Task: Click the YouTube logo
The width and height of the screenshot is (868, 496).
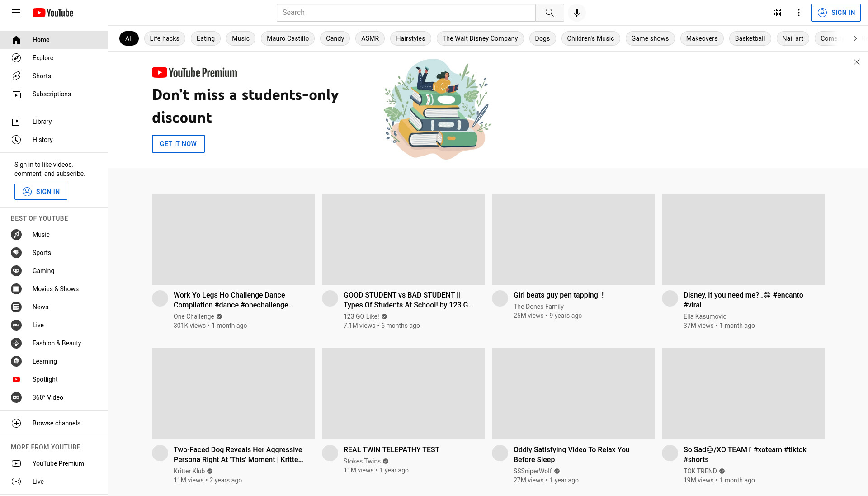Action: pyautogui.click(x=53, y=13)
